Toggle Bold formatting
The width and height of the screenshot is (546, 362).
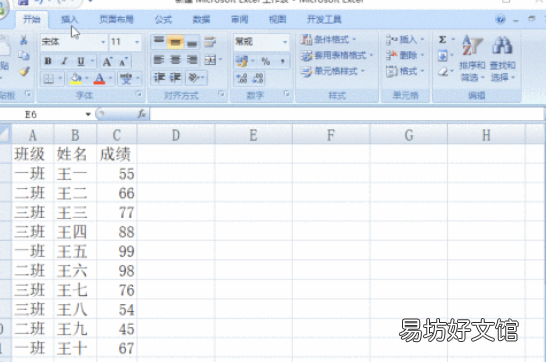pyautogui.click(x=48, y=61)
